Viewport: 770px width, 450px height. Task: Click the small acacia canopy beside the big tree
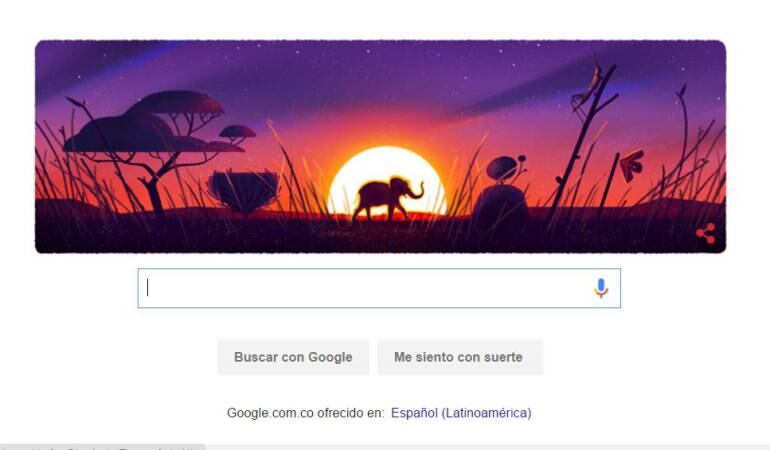click(237, 132)
